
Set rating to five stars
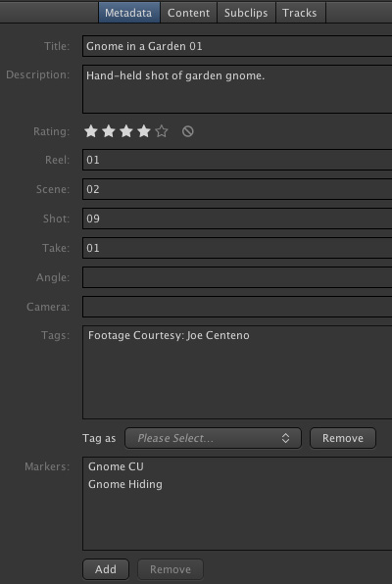tap(162, 131)
